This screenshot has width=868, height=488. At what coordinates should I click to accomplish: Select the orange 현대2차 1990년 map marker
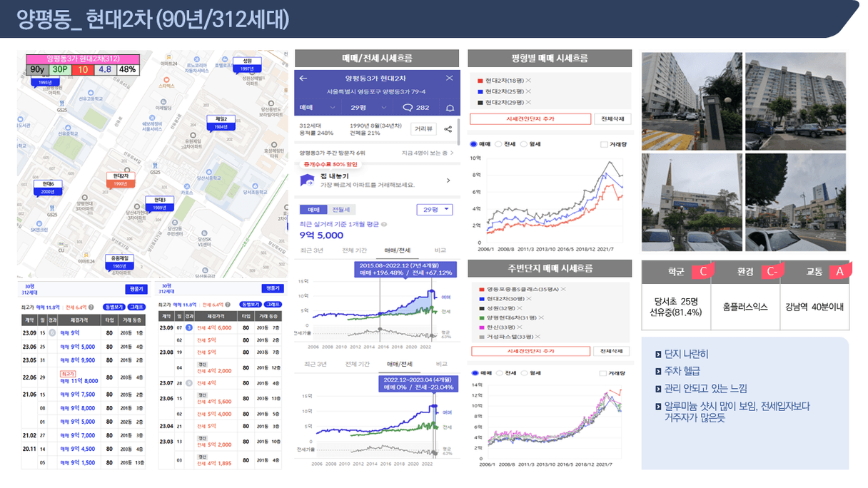click(x=120, y=179)
